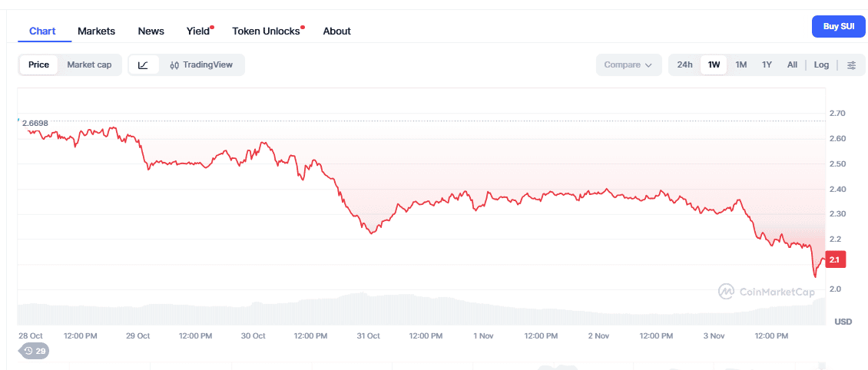Open chart settings sliders icon
This screenshot has width=868, height=370.
(x=851, y=65)
